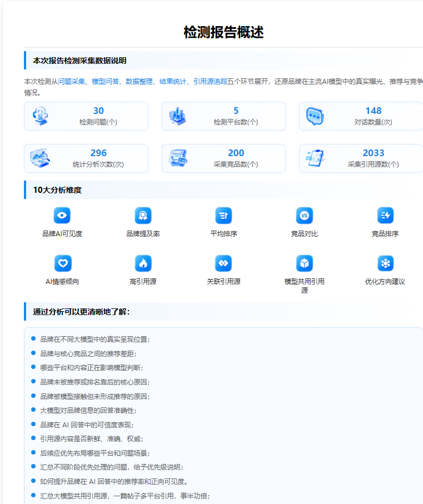The image size is (423, 504).
Task: Click the city platform icon beside 检测平台数
Action: [x=178, y=116]
